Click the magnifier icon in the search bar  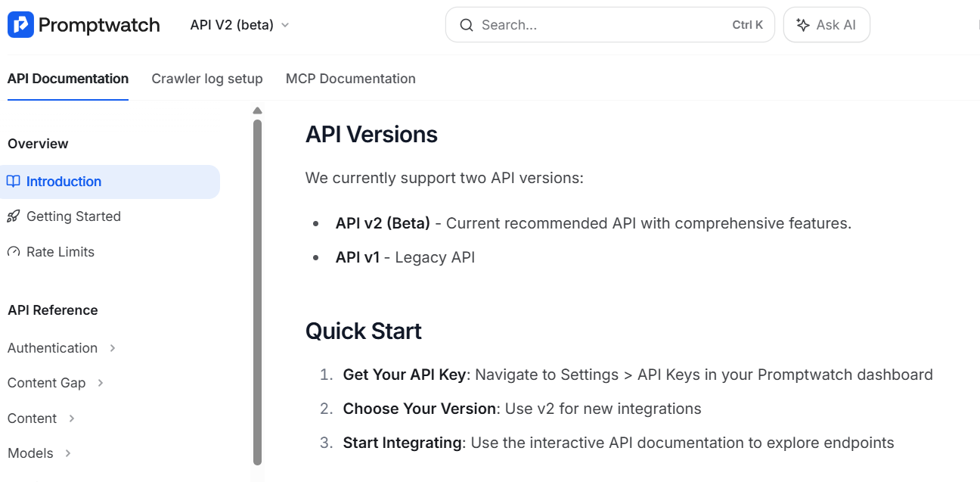pyautogui.click(x=467, y=24)
